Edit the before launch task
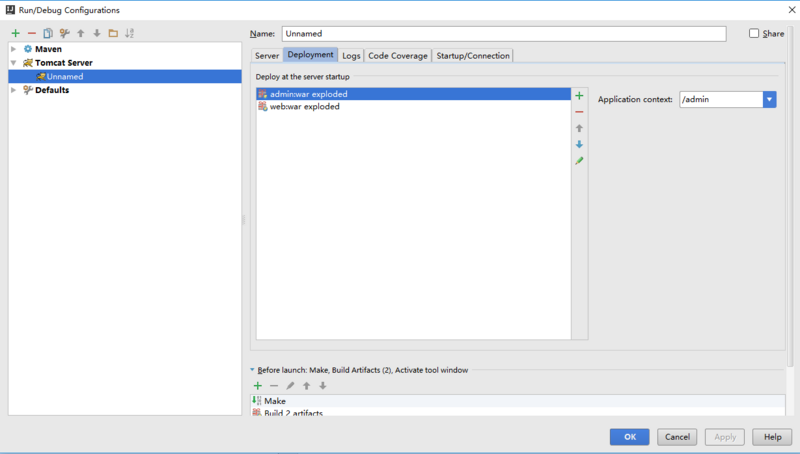Viewport: 800px width, 454px height. click(290, 386)
